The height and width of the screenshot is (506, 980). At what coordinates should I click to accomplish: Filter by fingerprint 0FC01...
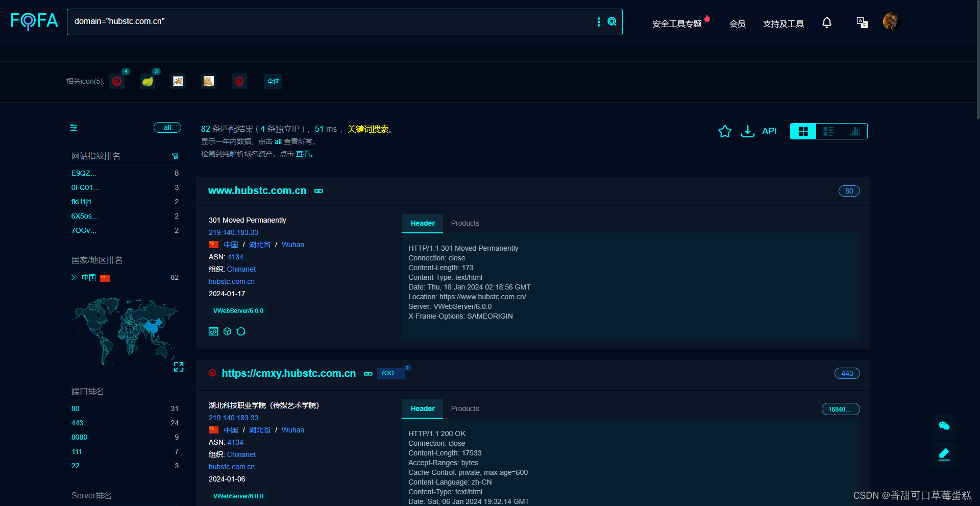tap(85, 187)
